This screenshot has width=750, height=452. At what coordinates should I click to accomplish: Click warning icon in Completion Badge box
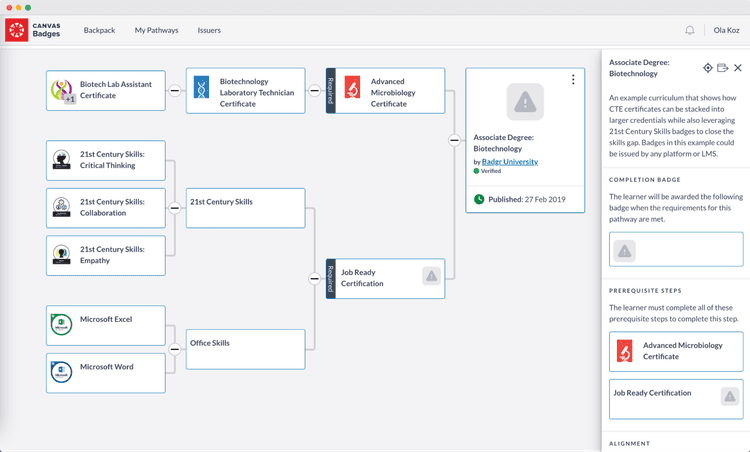[x=624, y=251]
